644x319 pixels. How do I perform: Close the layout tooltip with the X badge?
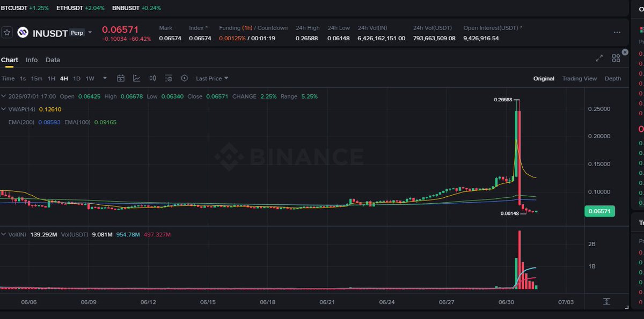pyautogui.click(x=625, y=53)
